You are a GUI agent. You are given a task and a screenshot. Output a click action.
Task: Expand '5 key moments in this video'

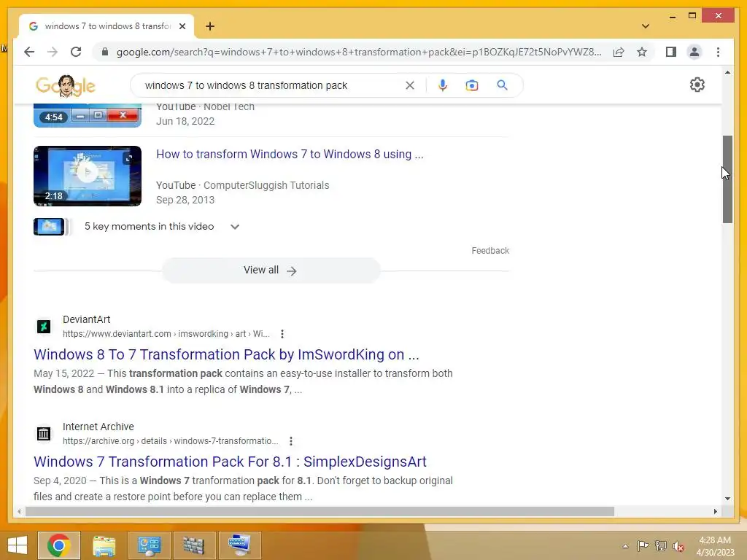tap(235, 227)
